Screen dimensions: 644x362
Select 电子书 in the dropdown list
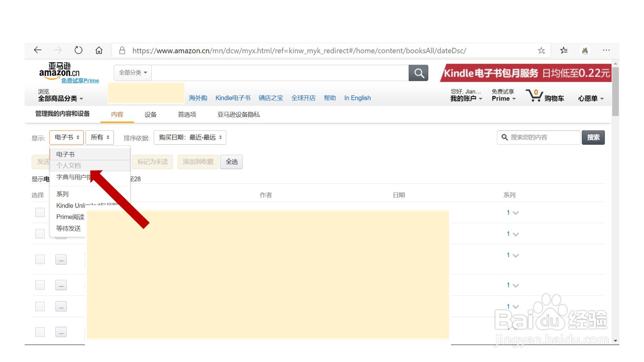click(x=90, y=154)
